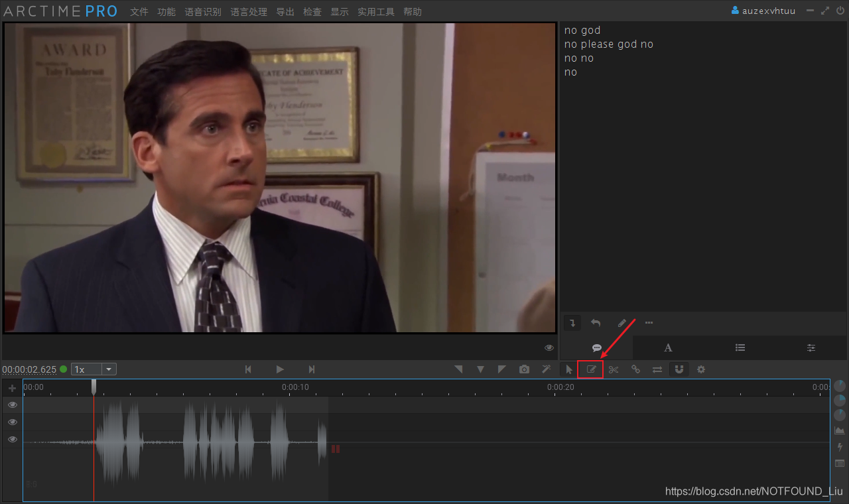Click the ARCTIME PRO logo
The height and width of the screenshot is (504, 849).
[60, 11]
